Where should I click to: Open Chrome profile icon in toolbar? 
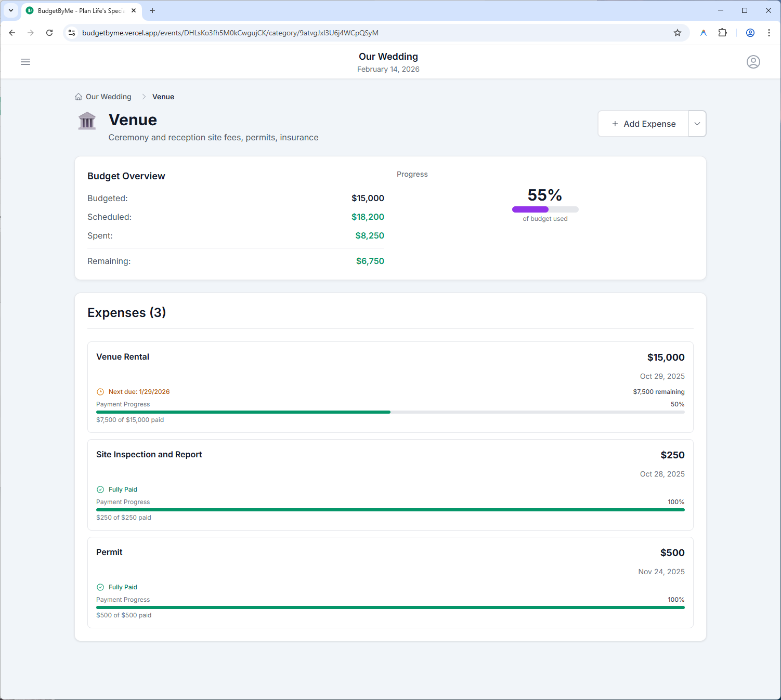point(750,33)
